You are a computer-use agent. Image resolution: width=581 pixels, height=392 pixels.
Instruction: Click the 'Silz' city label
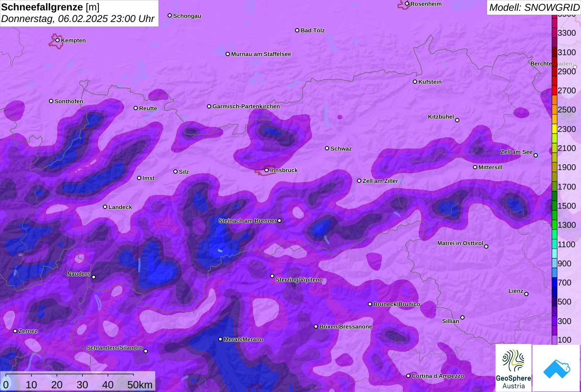[184, 172]
